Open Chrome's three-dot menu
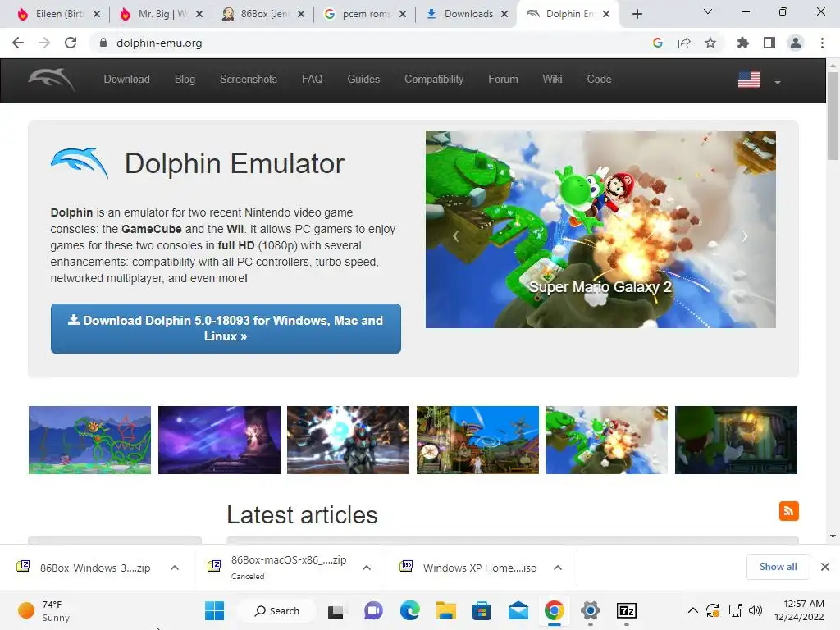The height and width of the screenshot is (630, 840). (x=822, y=43)
